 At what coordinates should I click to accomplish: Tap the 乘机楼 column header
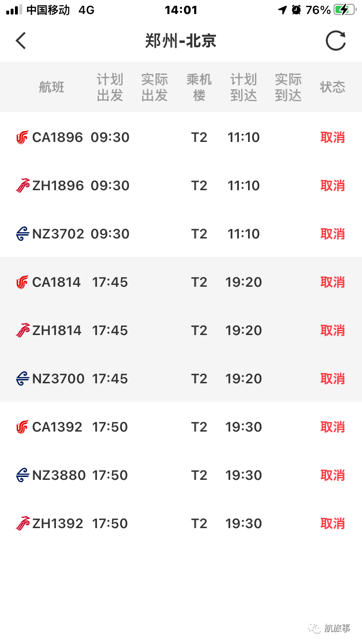[199, 87]
